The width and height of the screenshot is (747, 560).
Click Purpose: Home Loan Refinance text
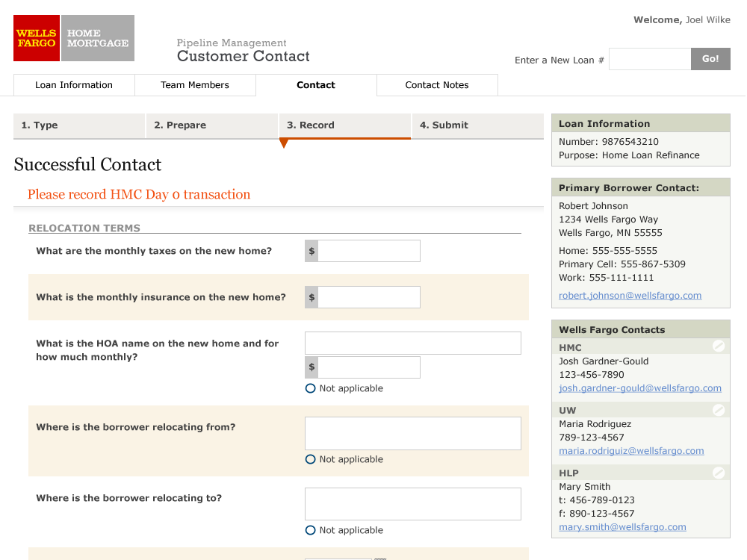pyautogui.click(x=629, y=155)
